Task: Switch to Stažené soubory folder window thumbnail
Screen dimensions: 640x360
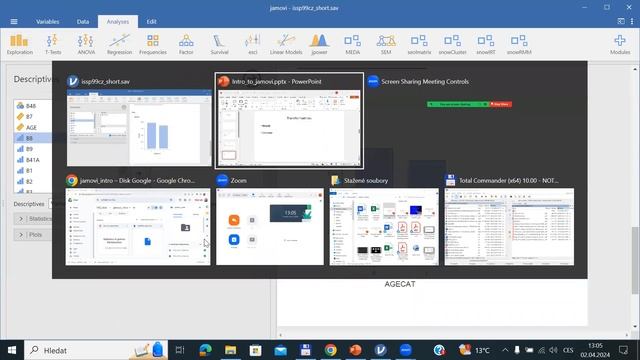Action: (x=384, y=227)
